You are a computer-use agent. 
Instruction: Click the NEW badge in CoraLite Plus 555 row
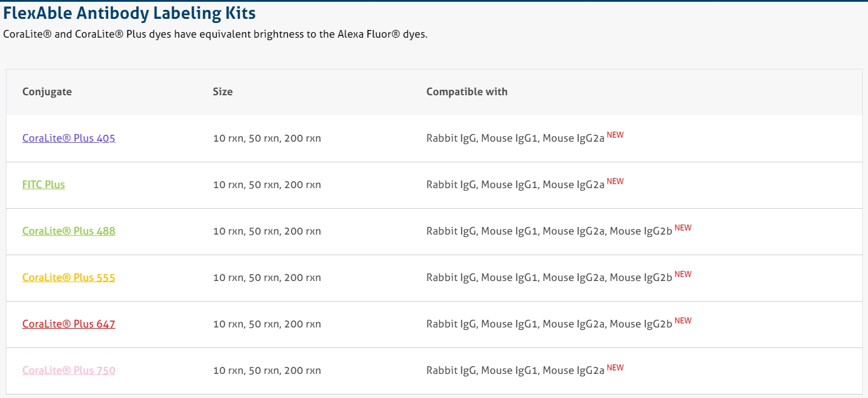pos(683,274)
